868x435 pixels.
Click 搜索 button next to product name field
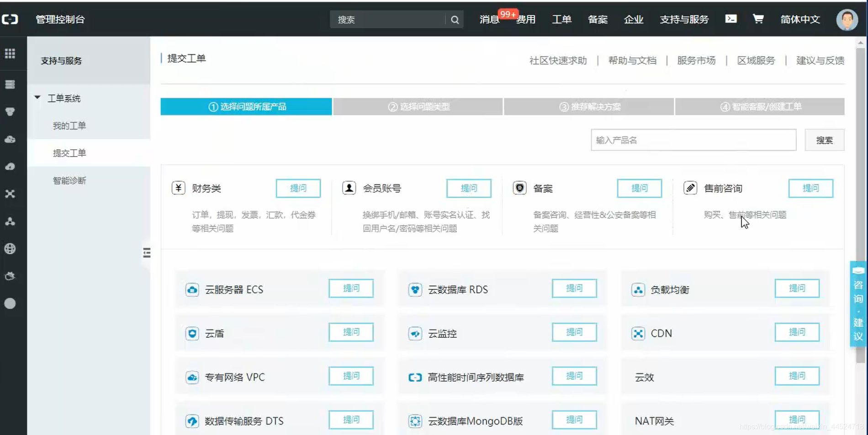pos(825,140)
